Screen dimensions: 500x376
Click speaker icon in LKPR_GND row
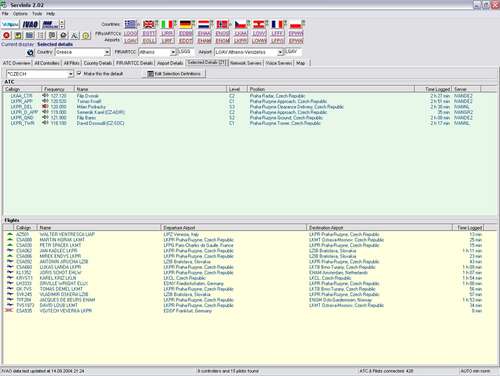point(45,117)
